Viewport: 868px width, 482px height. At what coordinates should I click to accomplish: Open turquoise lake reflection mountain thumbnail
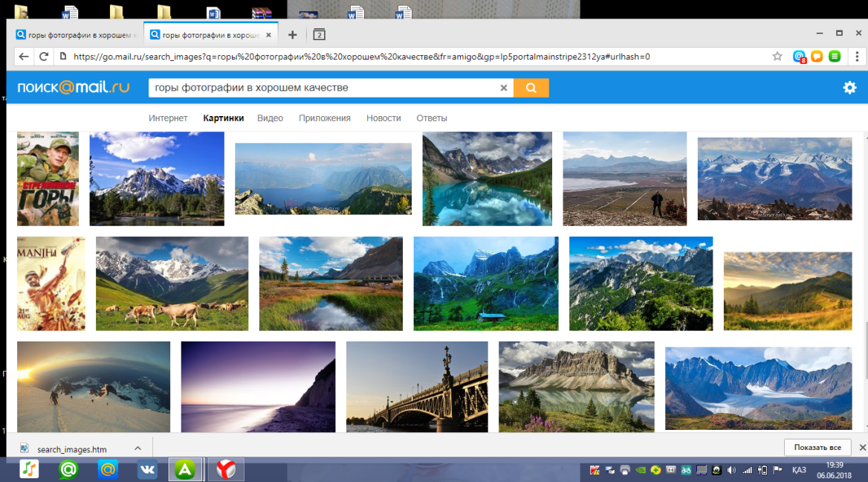[x=488, y=179]
